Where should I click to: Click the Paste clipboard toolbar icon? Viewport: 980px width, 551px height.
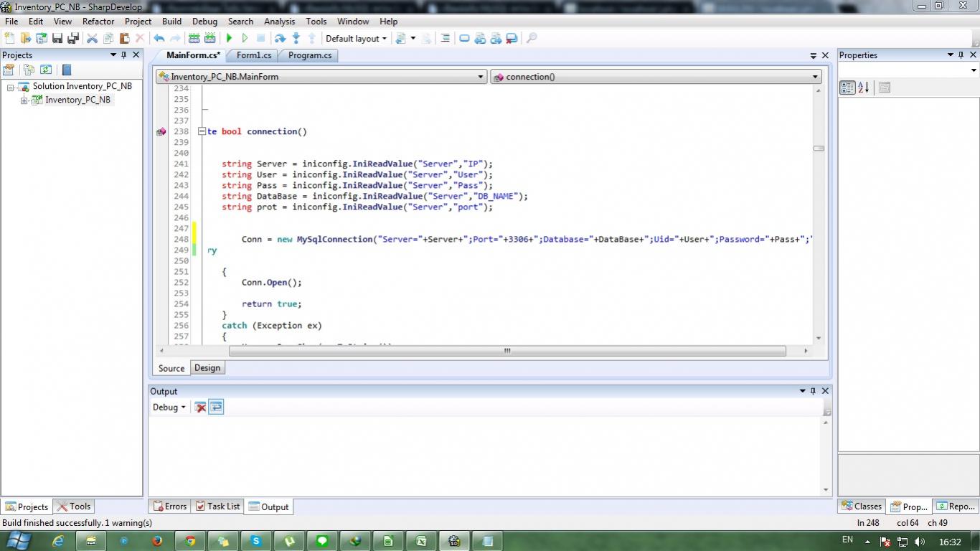pyautogui.click(x=124, y=38)
